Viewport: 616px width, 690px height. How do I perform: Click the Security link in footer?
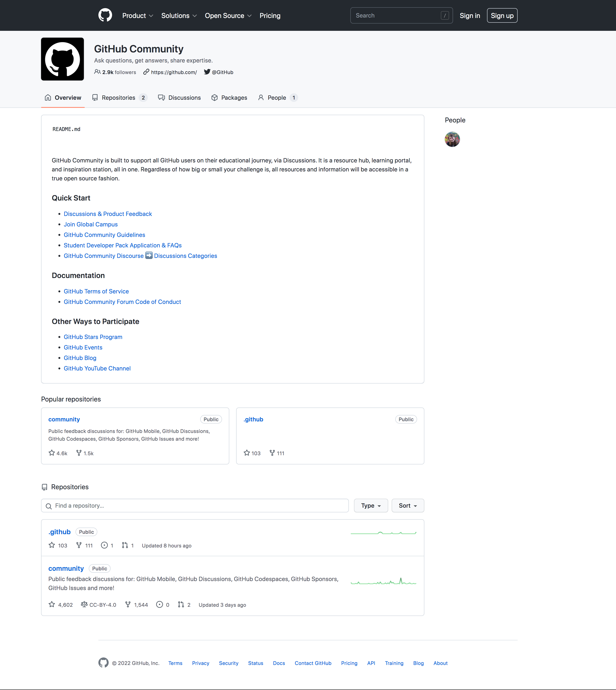click(228, 663)
